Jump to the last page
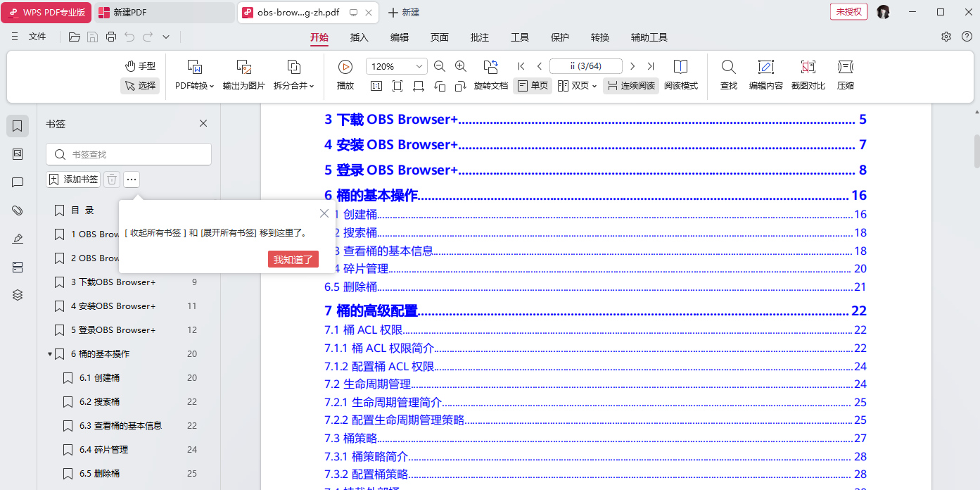The height and width of the screenshot is (490, 980). (x=651, y=66)
